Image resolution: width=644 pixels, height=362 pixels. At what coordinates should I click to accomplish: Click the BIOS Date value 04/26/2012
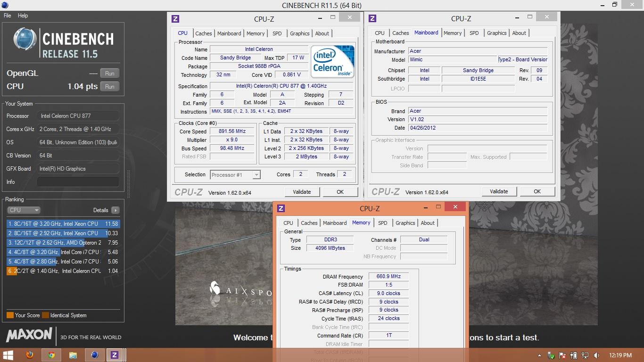478,128
